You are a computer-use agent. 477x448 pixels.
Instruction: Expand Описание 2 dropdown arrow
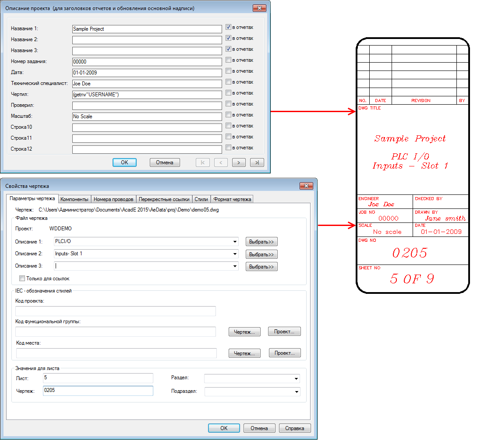coord(235,254)
